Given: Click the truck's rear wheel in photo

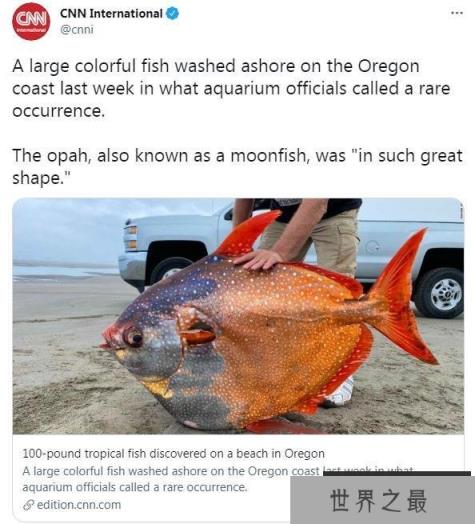Looking at the screenshot, I should point(440,293).
